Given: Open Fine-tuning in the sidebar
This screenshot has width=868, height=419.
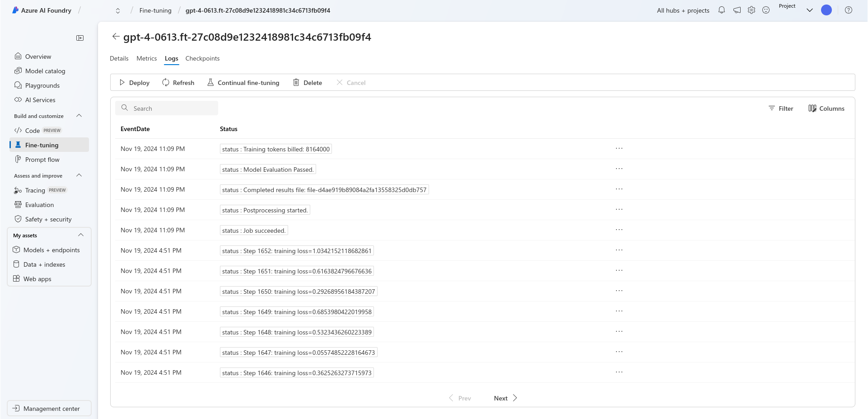Looking at the screenshot, I should (49, 145).
